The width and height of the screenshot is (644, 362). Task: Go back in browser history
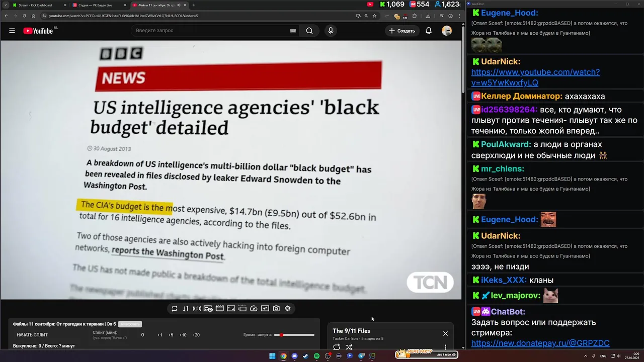(x=6, y=16)
